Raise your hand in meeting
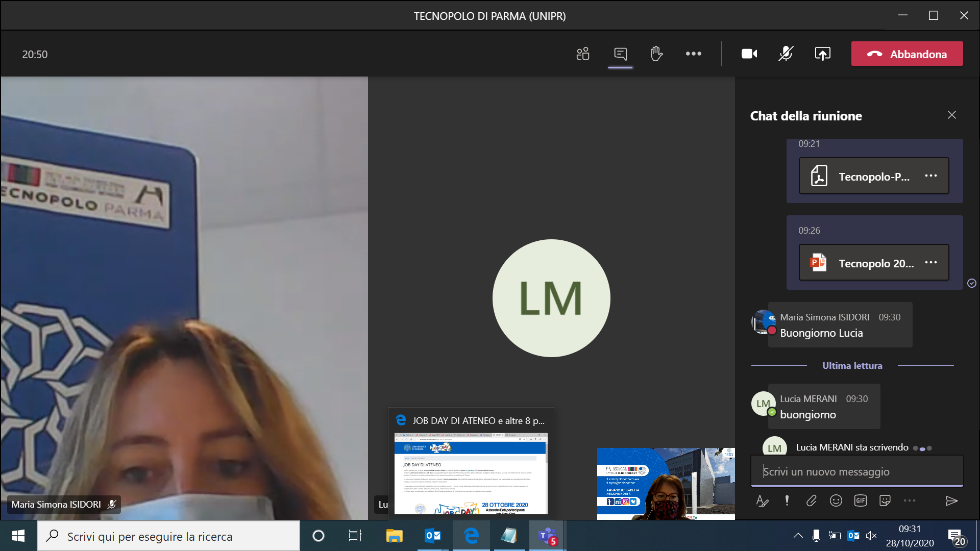This screenshot has height=551, width=980. [x=656, y=54]
